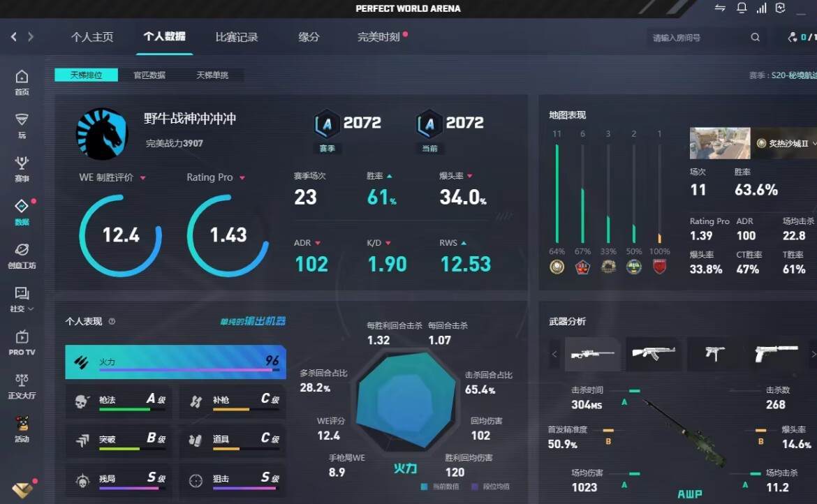Switch to the 个人数据 tab
This screenshot has height=504, width=817.
tap(165, 36)
